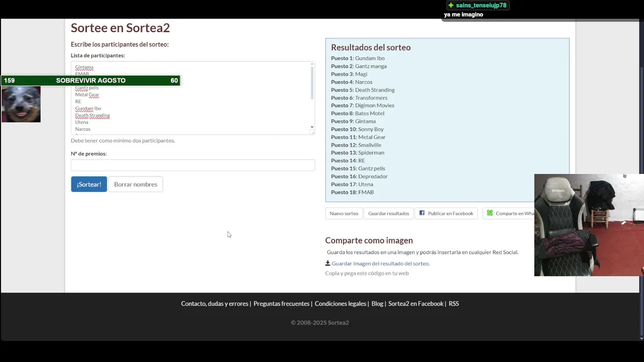Click the ¡Sortear! button
Screen dimensions: 644x362
coord(89,184)
